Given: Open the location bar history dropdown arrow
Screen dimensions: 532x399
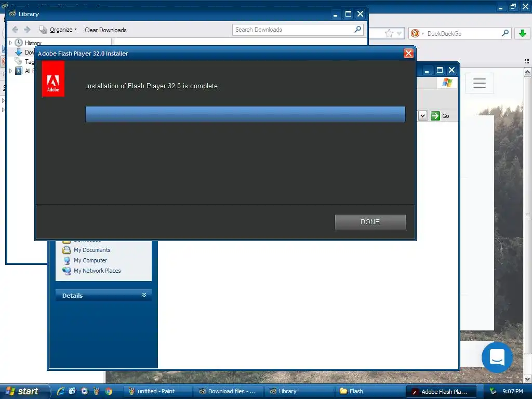Looking at the screenshot, I should [x=400, y=33].
